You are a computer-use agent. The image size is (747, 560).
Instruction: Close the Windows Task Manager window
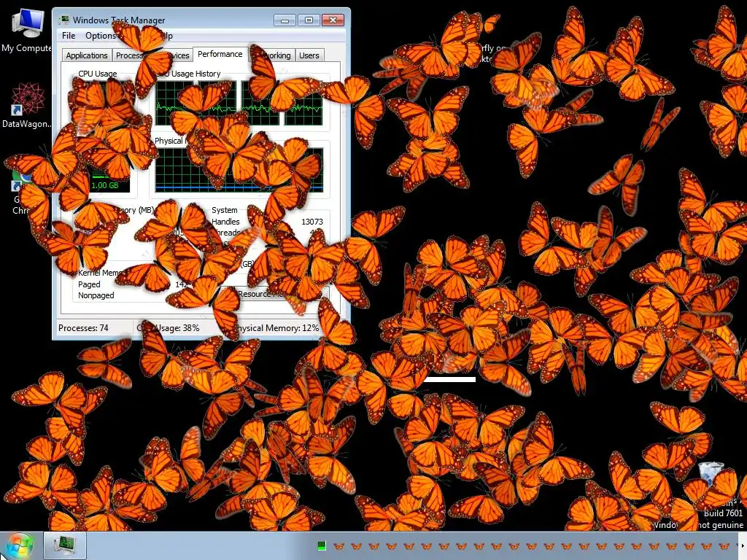tap(333, 20)
